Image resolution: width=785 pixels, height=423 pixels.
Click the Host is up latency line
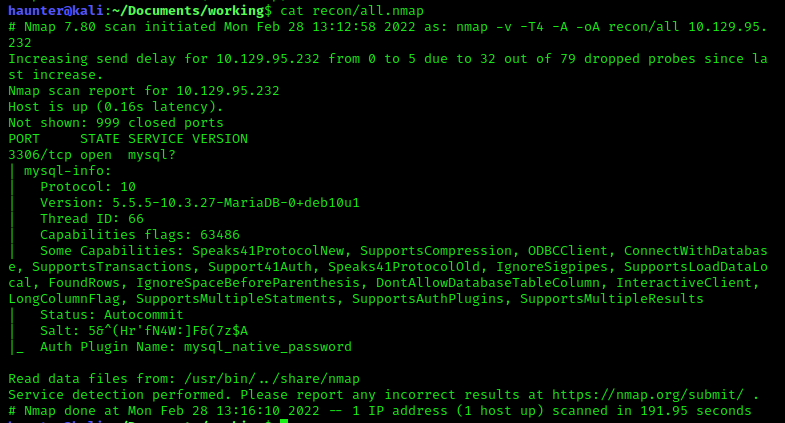(116, 106)
